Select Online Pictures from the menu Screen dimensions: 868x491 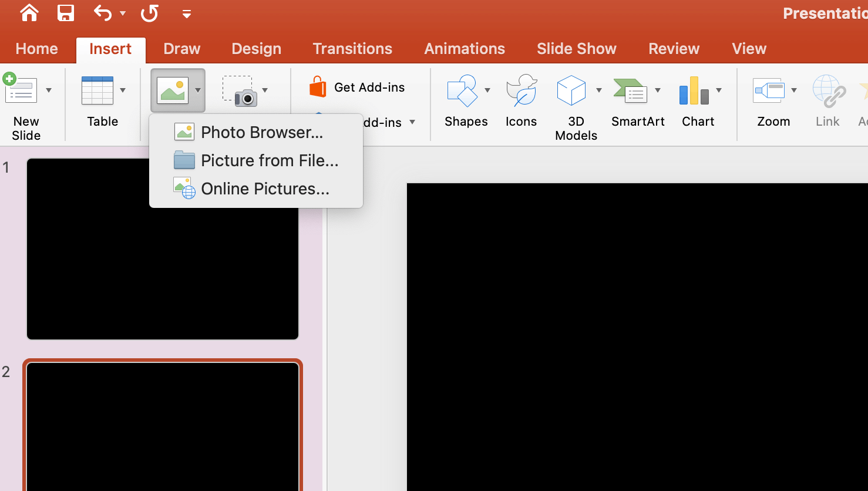(265, 188)
